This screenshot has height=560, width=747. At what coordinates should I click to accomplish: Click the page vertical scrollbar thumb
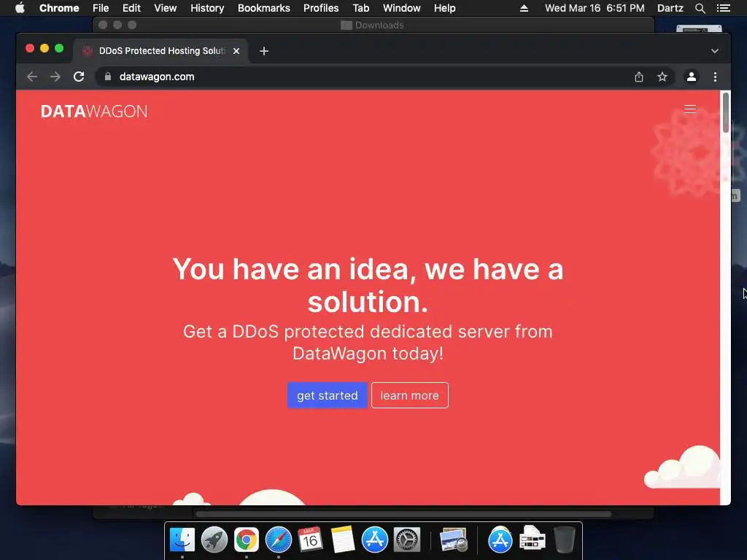coord(726,113)
